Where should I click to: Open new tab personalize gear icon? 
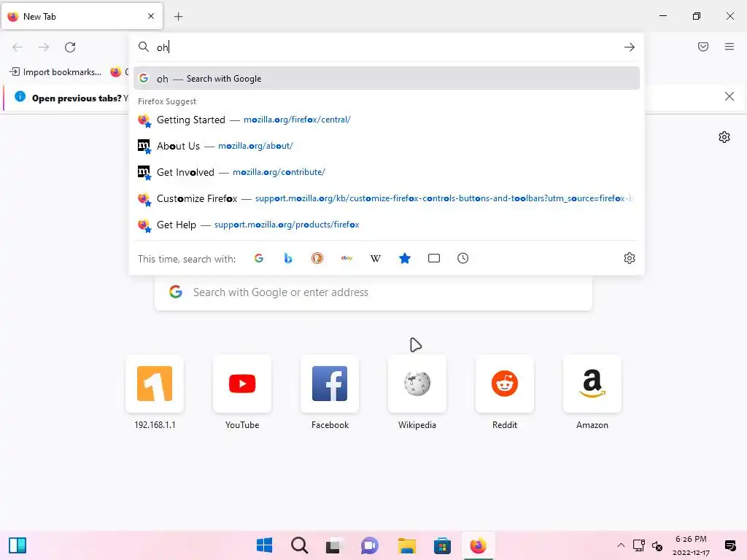click(x=724, y=137)
